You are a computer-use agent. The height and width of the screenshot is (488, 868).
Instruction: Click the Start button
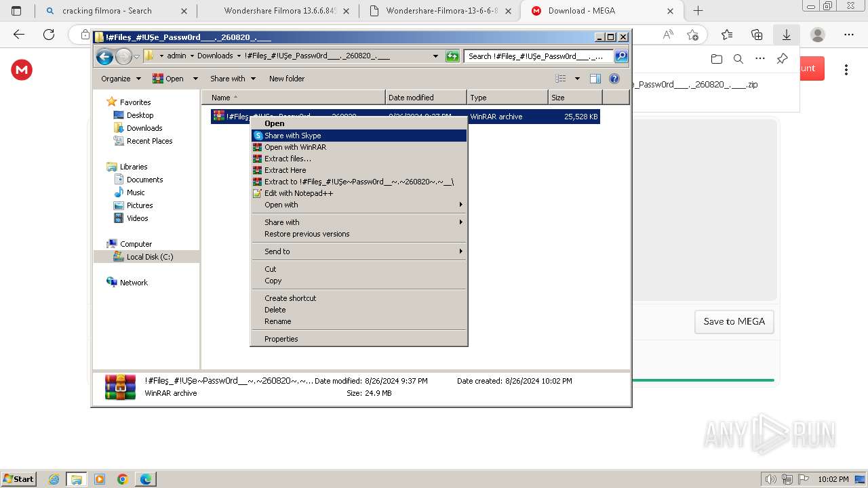pyautogui.click(x=18, y=479)
